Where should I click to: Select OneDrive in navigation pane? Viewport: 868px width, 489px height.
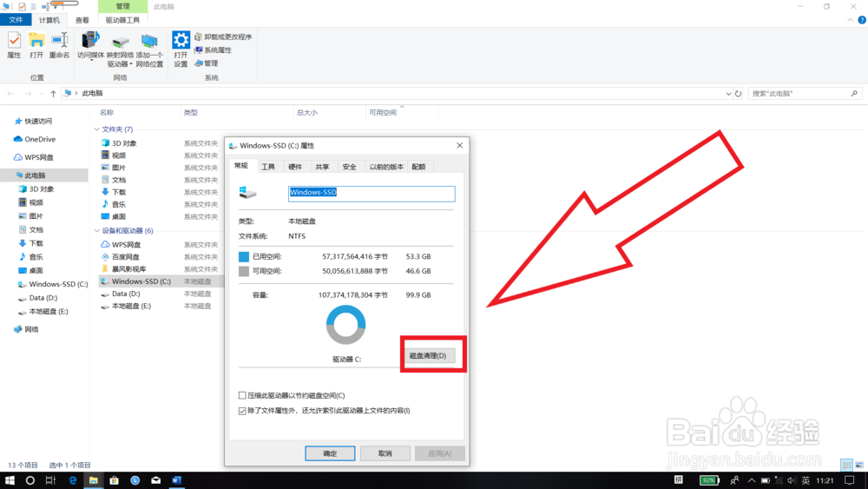[x=35, y=139]
